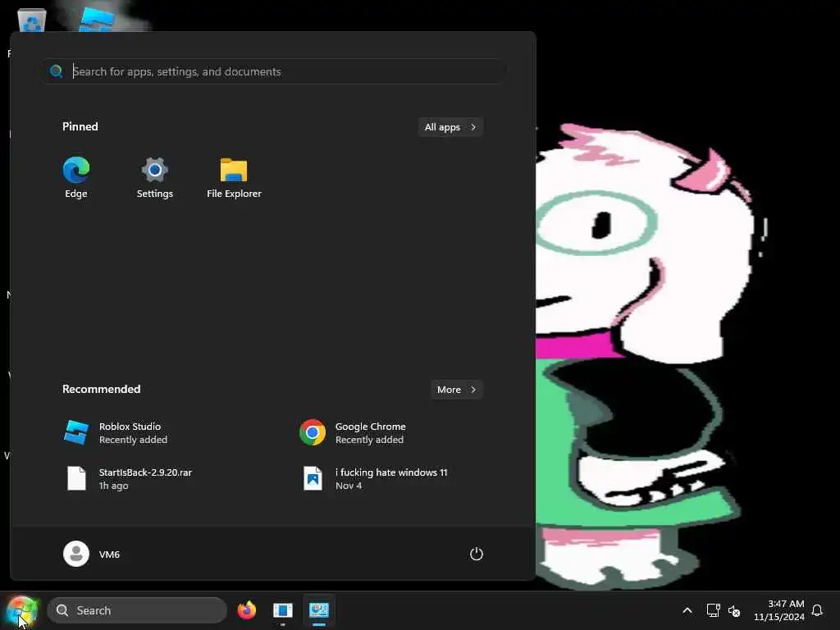The image size is (840, 630).
Task: Click the search magnifier in Start menu
Action: pyautogui.click(x=57, y=71)
